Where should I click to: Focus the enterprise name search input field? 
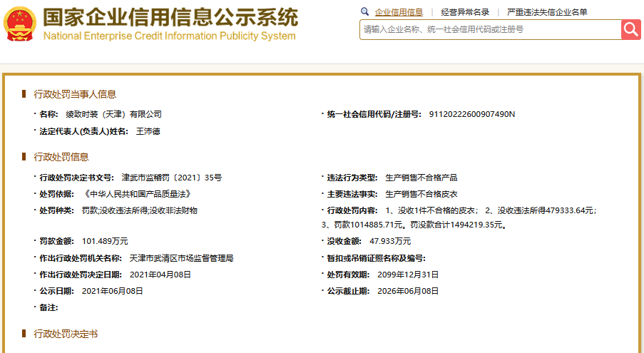click(x=491, y=29)
